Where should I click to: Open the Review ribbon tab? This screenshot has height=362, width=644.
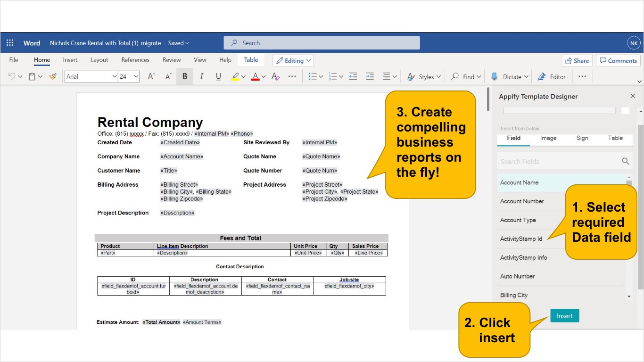coord(172,60)
